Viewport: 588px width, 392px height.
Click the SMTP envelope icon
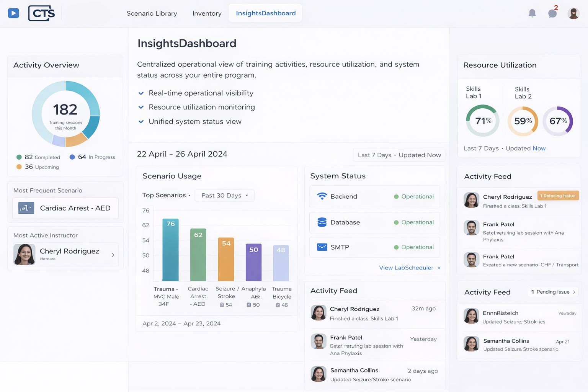322,247
